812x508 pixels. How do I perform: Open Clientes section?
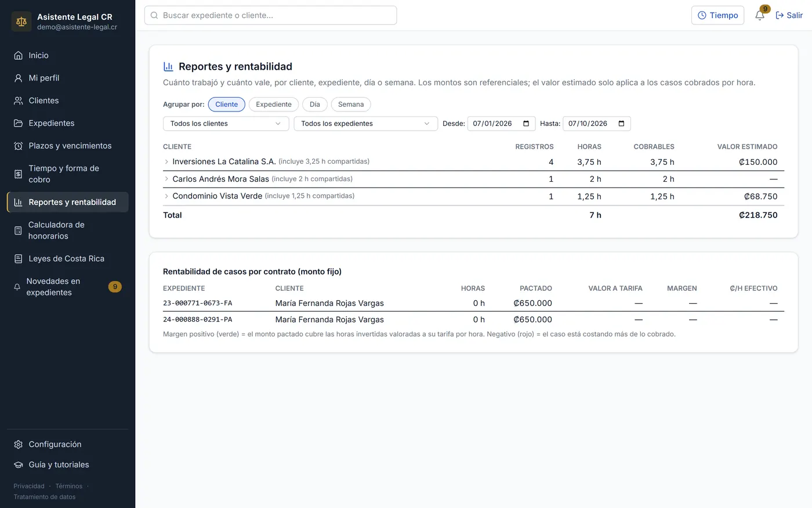coord(68,101)
